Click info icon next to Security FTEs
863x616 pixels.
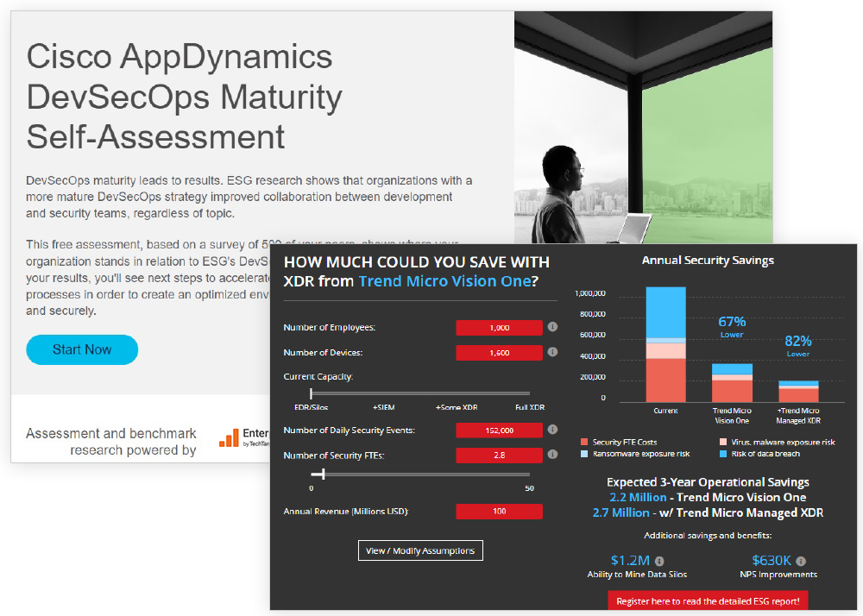click(552, 455)
